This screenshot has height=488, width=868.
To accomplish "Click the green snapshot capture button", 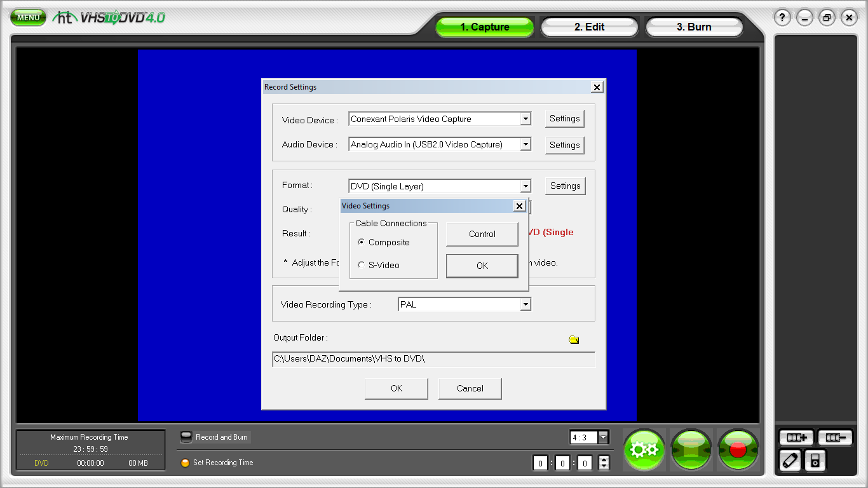I will [691, 450].
